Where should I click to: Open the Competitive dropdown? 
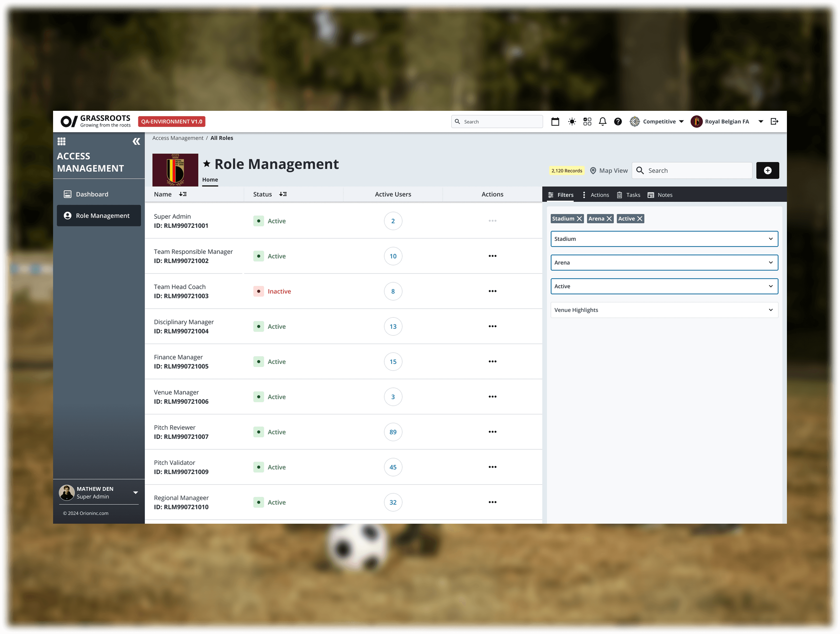[659, 122]
